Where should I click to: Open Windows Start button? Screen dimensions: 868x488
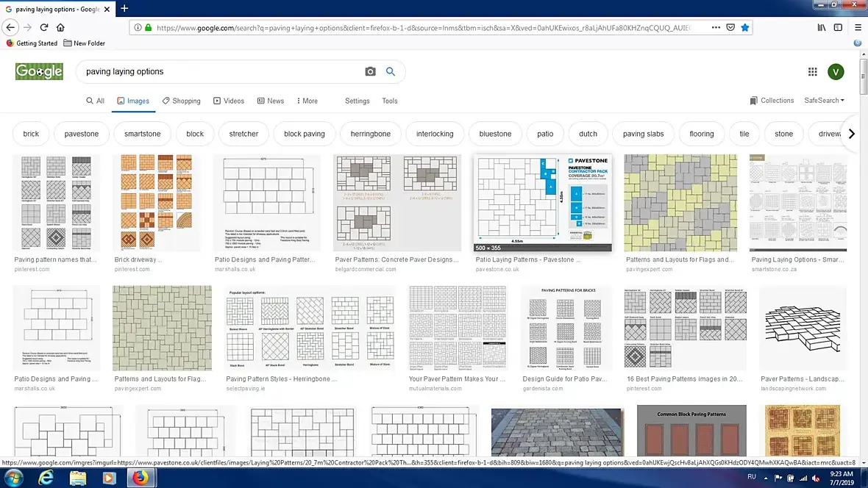13,478
